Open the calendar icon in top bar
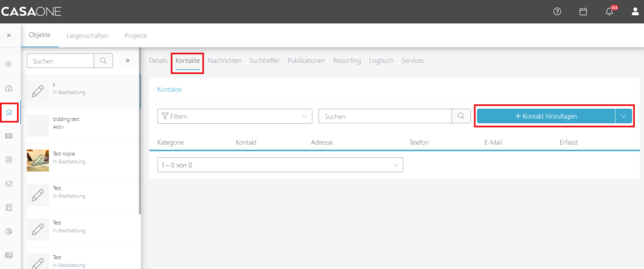 583,11
